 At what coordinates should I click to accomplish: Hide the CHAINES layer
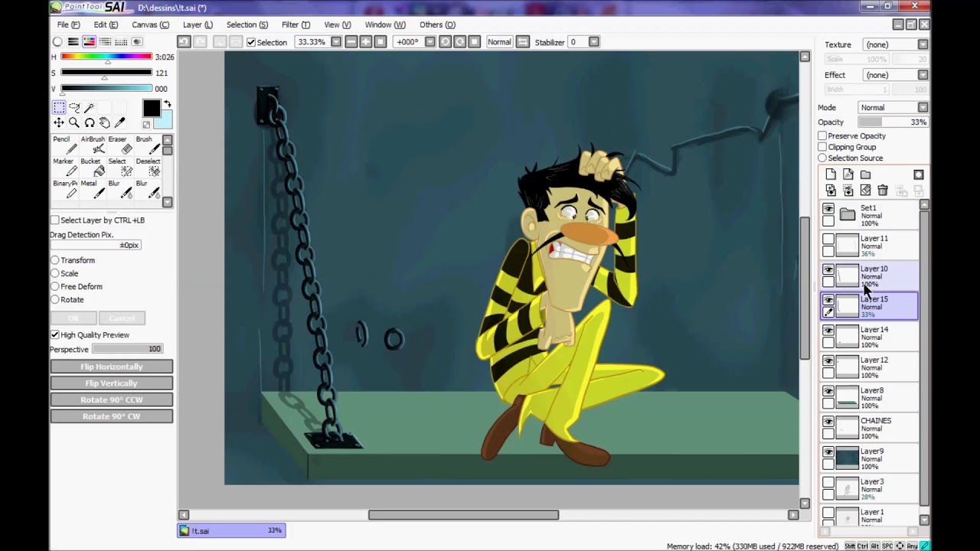[x=828, y=422]
